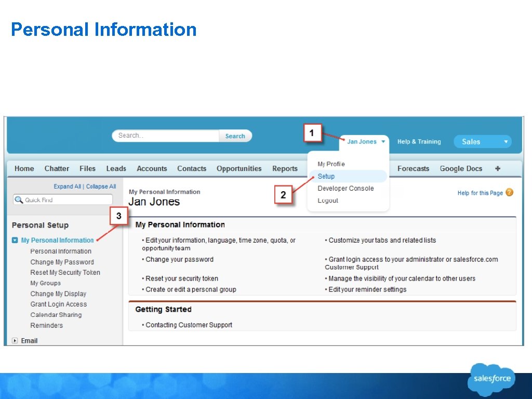Open Change My Password in sidebar
532x399 pixels.
(62, 262)
